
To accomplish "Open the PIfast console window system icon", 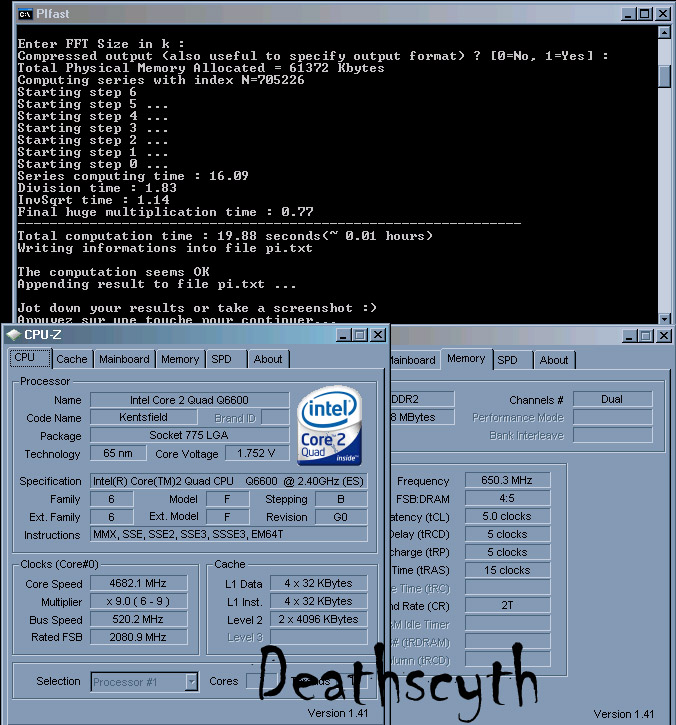I will pos(25,14).
